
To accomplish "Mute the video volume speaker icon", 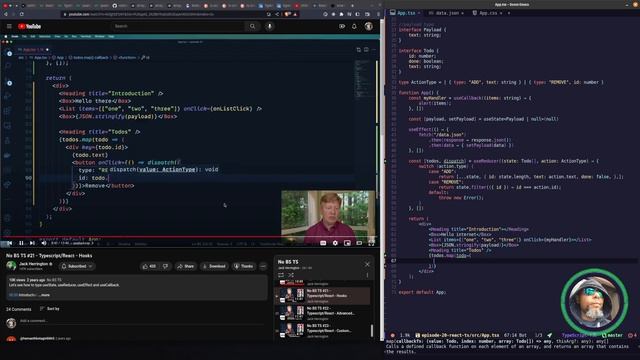I will pos(44,243).
